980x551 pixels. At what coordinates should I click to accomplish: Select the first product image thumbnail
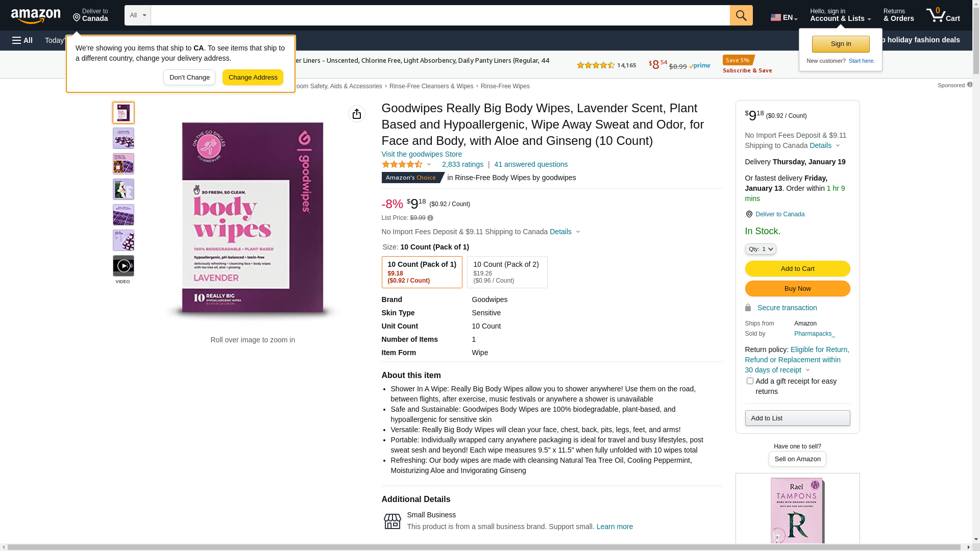124,113
